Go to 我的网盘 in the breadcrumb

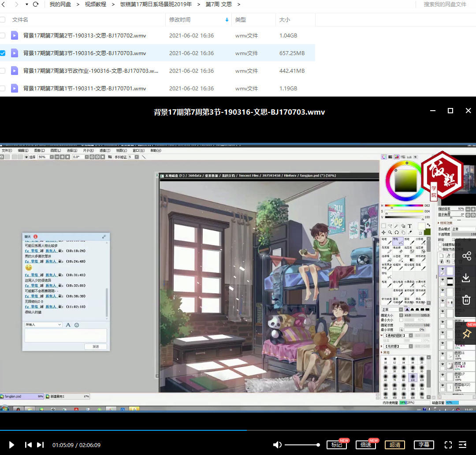(60, 4)
